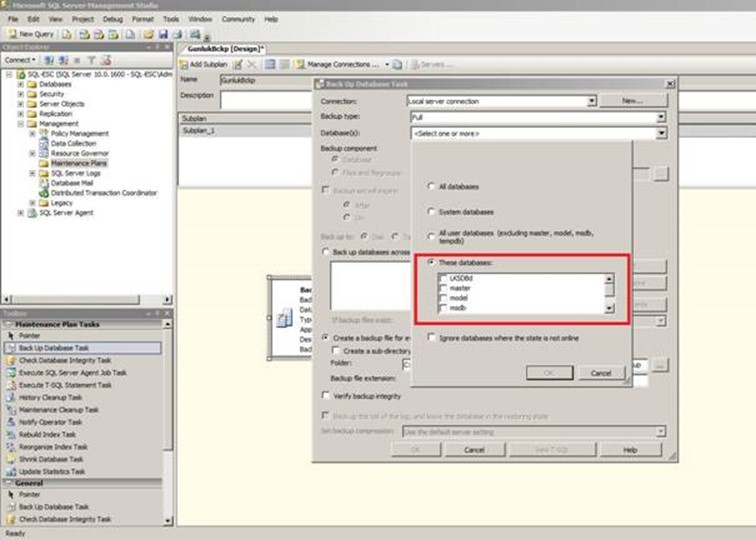Select All user databases radio option
Image resolution: width=756 pixels, height=539 pixels.
coord(431,236)
